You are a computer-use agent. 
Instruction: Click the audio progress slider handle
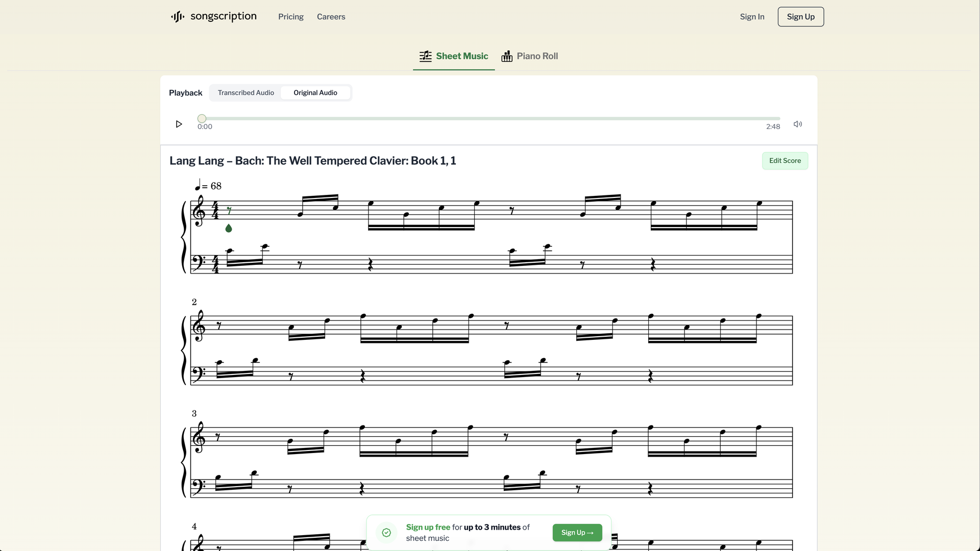coord(202,118)
